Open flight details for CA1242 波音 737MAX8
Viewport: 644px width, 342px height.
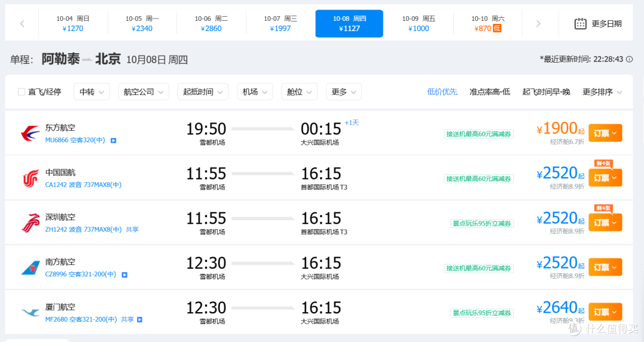click(x=83, y=185)
